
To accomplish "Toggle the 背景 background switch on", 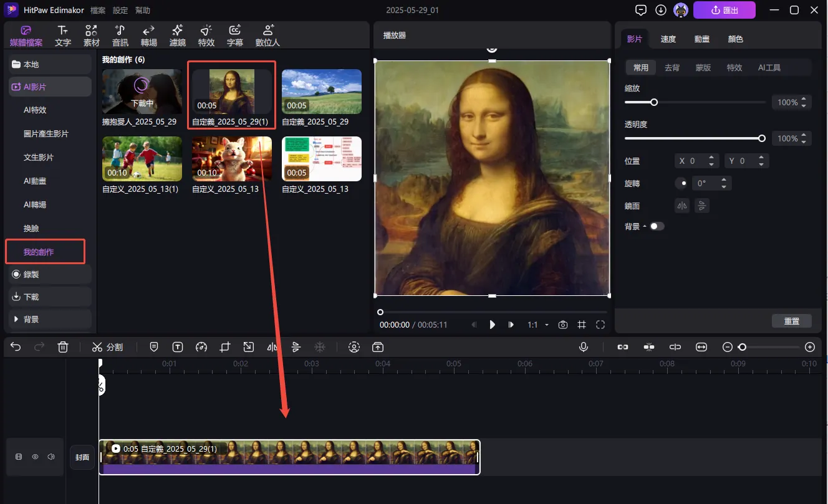I will pos(657,226).
